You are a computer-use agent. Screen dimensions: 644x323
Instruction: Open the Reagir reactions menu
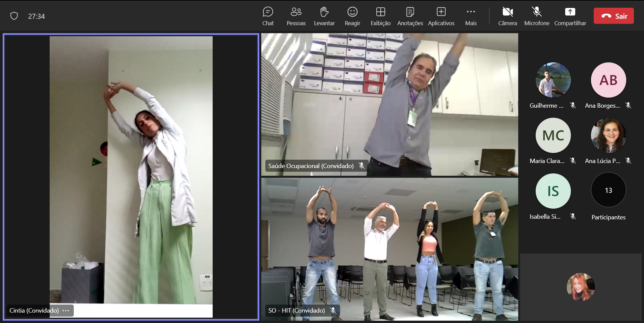352,16
